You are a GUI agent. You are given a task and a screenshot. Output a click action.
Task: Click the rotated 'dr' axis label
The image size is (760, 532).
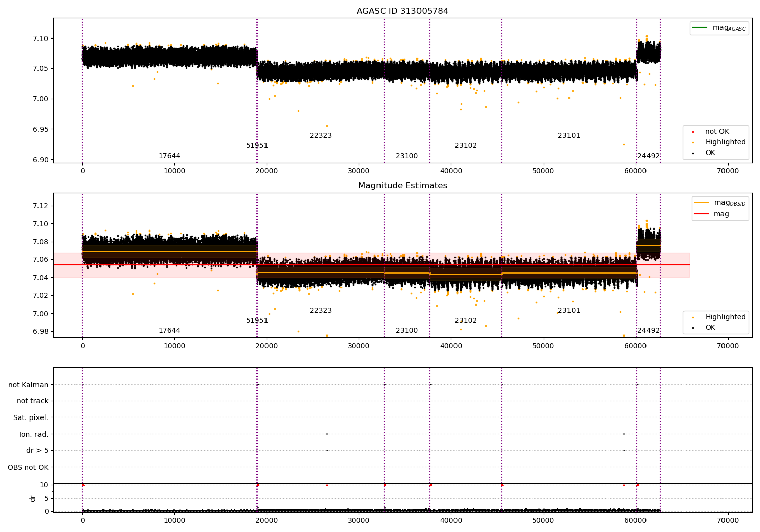tap(33, 499)
